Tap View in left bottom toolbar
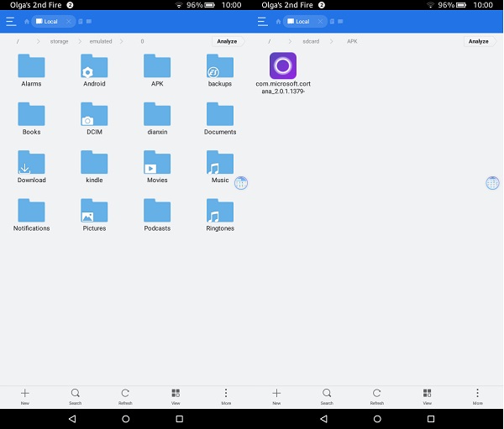 click(176, 396)
